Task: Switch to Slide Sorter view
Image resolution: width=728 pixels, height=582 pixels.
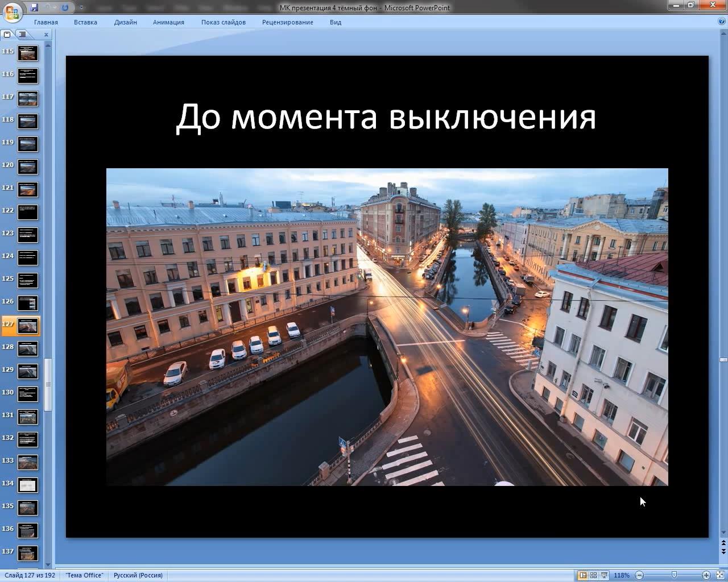Action: [594, 575]
